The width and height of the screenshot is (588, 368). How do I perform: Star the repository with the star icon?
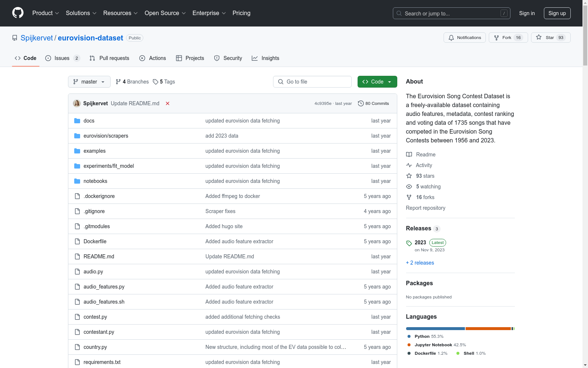(539, 37)
